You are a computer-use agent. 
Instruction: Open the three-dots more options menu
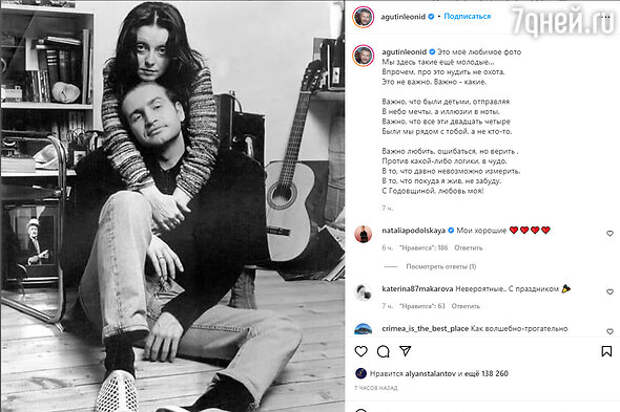(605, 17)
